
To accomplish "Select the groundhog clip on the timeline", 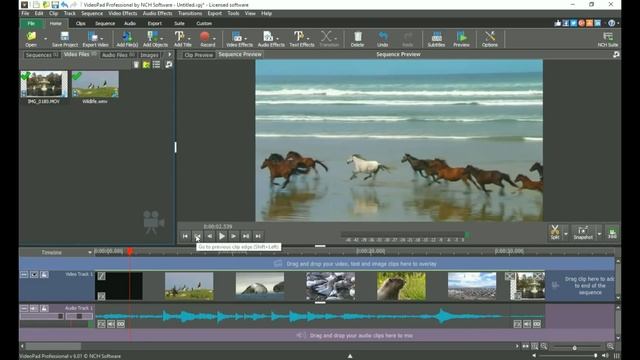I will click(x=401, y=287).
